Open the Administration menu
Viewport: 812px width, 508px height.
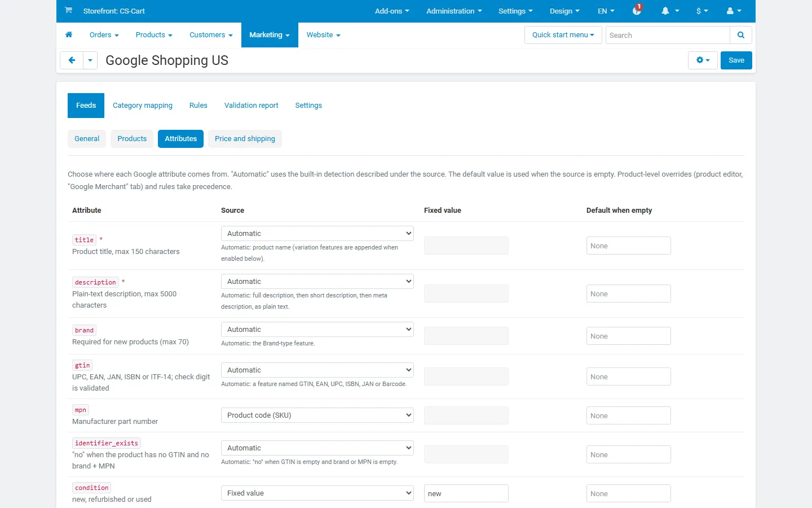[454, 11]
